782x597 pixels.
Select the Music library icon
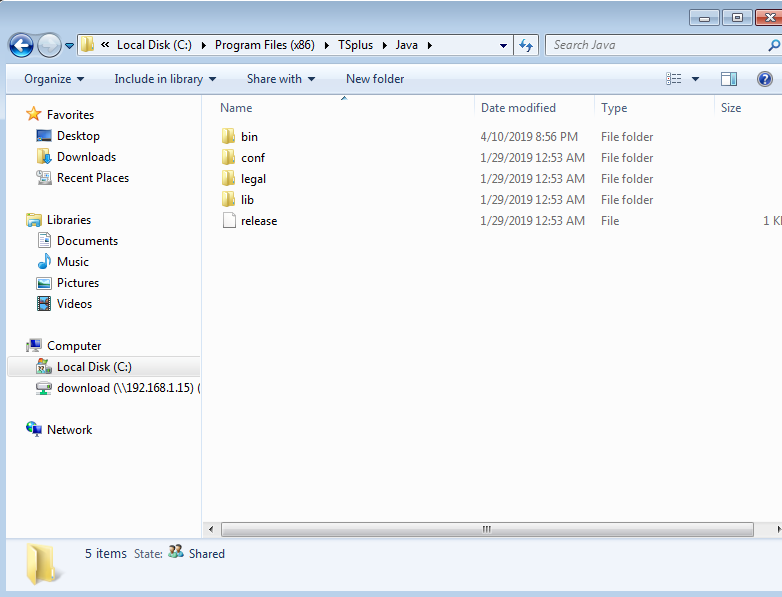point(44,262)
